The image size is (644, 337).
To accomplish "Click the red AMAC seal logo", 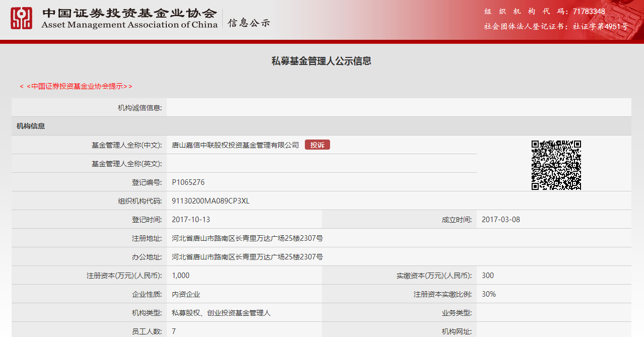I will point(22,18).
